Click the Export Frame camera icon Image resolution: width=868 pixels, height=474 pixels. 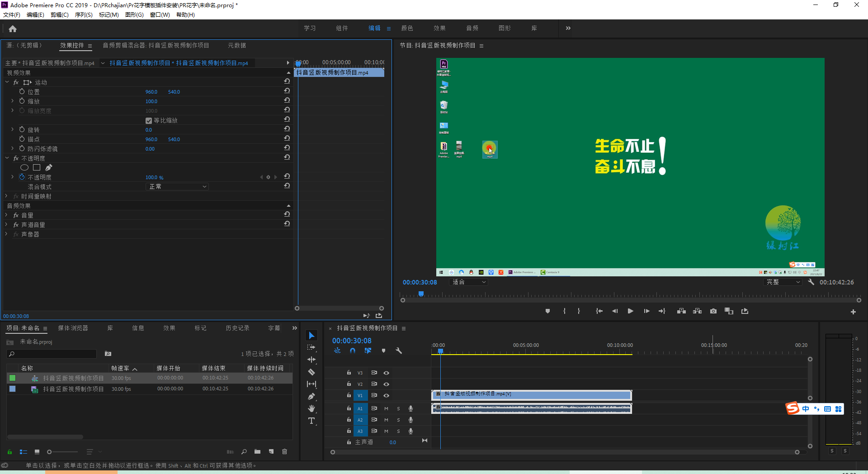[x=713, y=311]
